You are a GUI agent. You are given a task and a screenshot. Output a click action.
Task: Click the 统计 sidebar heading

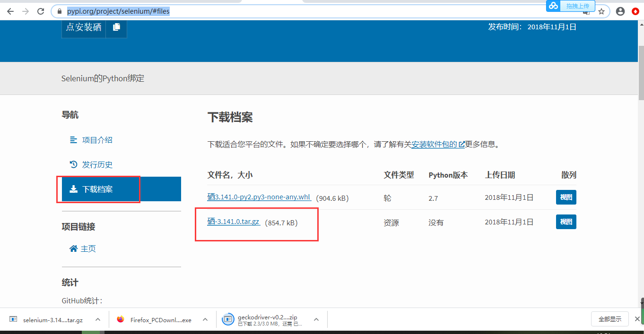click(x=70, y=283)
